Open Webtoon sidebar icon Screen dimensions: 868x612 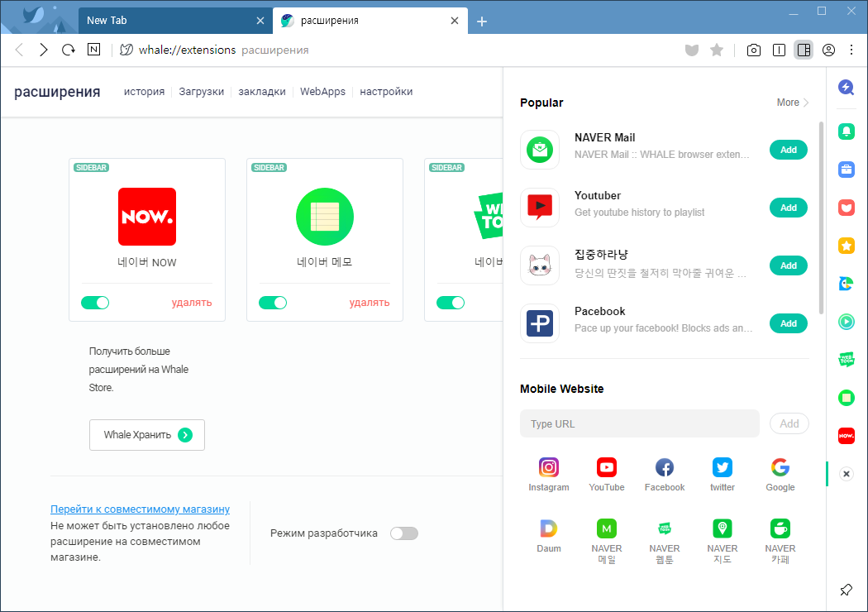(847, 360)
